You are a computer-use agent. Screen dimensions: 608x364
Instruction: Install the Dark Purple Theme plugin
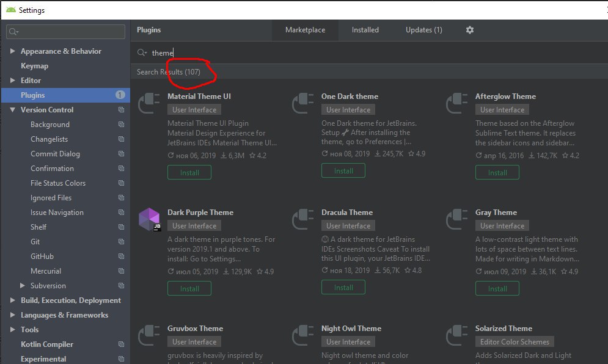tap(189, 288)
